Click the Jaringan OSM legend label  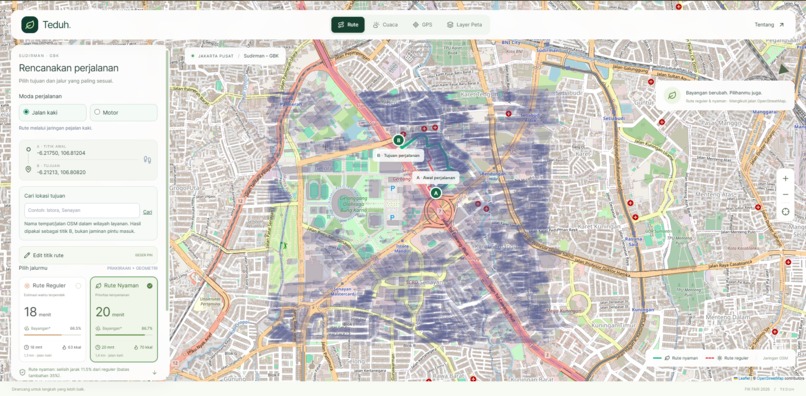pyautogui.click(x=775, y=357)
